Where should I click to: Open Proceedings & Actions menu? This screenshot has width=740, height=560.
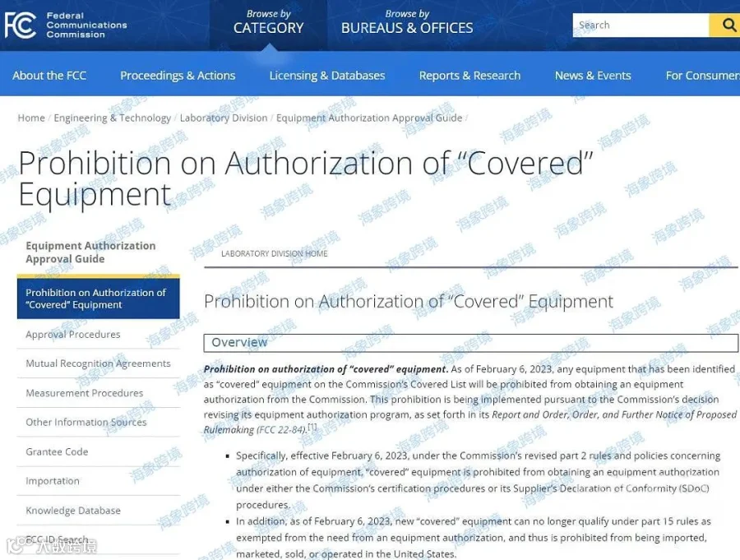(x=178, y=76)
